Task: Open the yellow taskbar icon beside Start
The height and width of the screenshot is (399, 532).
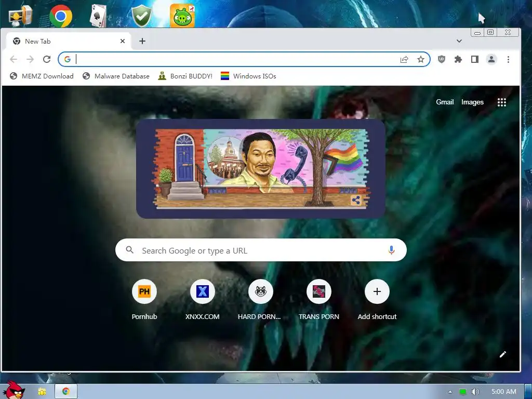Action: point(42,392)
